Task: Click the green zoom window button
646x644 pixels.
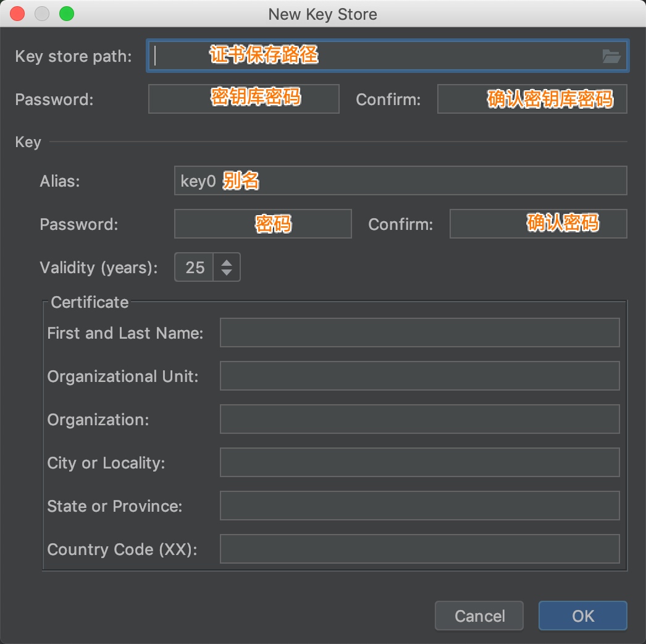Action: tap(66, 14)
